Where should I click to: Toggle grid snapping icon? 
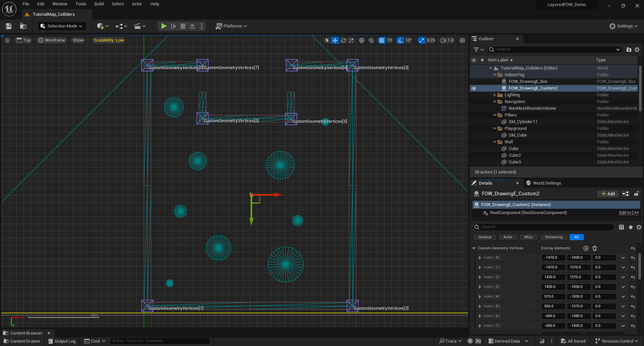point(382,40)
